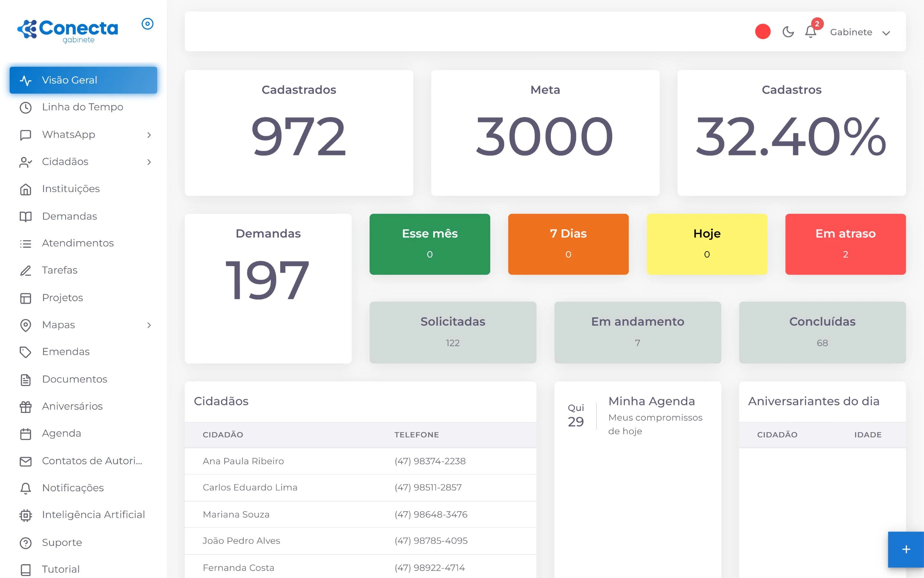This screenshot has height=578, width=924.
Task: Expand the WhatsApp submenu chevron
Action: click(x=149, y=135)
